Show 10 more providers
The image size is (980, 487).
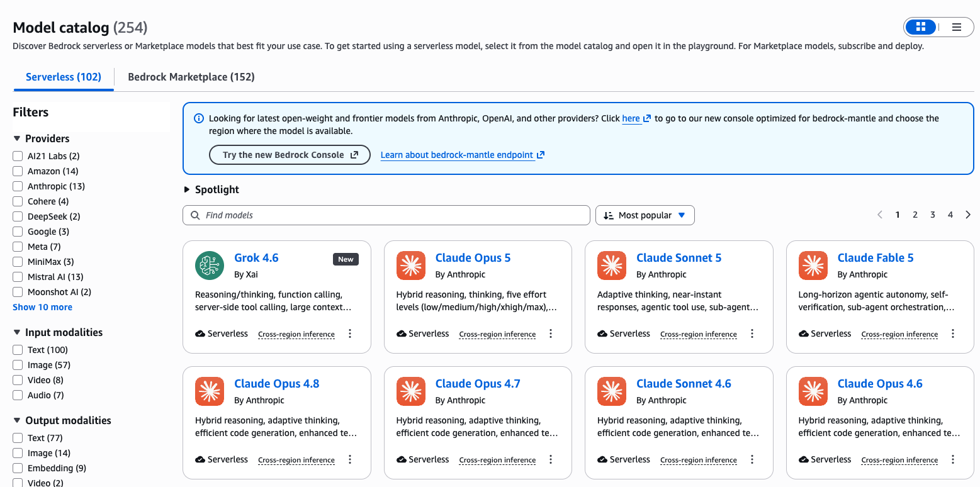[x=42, y=307]
